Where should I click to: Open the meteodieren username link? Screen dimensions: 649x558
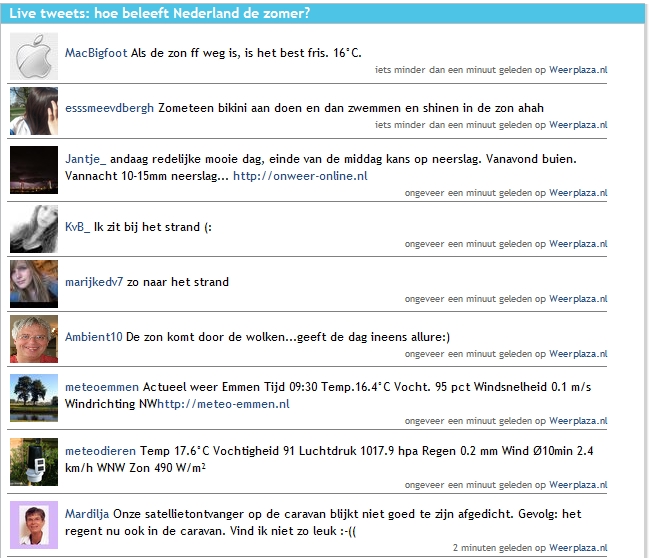pos(100,451)
